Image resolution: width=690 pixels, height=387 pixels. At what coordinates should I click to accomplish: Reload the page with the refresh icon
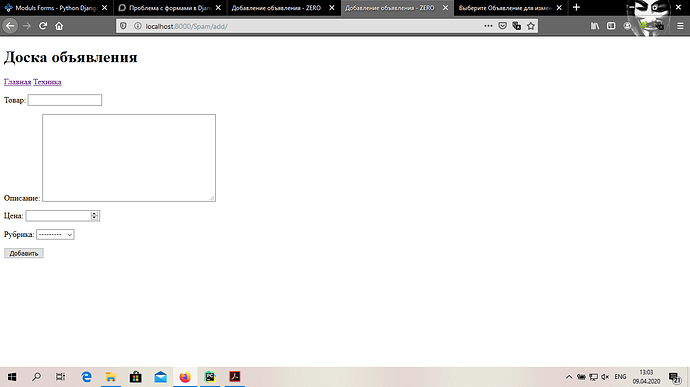(43, 26)
